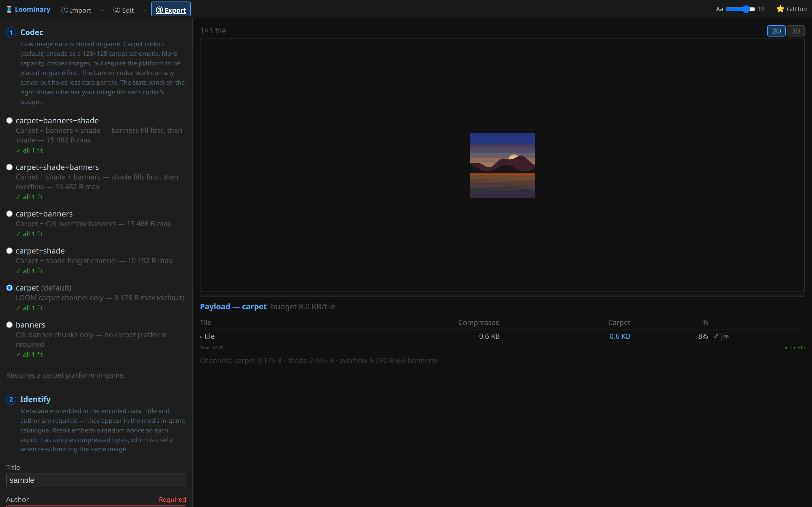Expand the tile row in payload table

click(201, 337)
